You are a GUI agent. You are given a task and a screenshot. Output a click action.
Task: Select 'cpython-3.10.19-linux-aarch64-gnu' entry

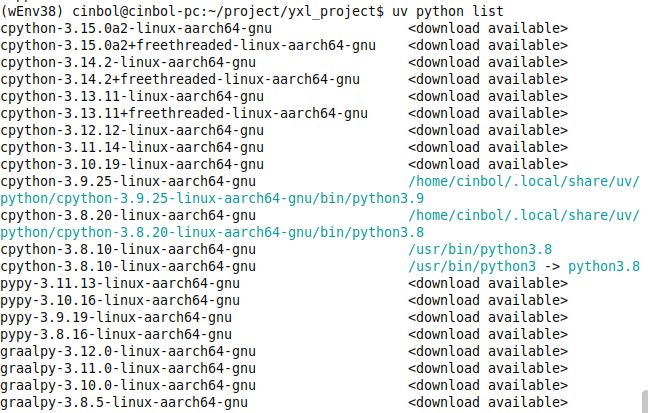tap(132, 164)
